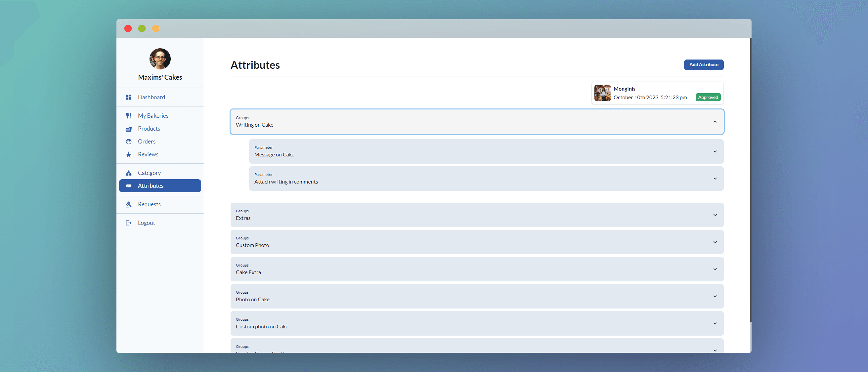Click the Category shapes icon

128,173
